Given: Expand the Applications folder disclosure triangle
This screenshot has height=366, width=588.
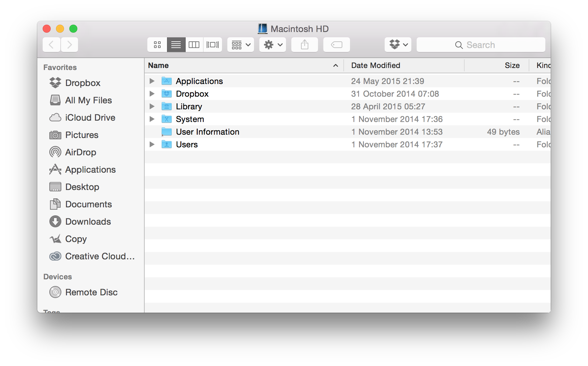Looking at the screenshot, I should pos(152,81).
